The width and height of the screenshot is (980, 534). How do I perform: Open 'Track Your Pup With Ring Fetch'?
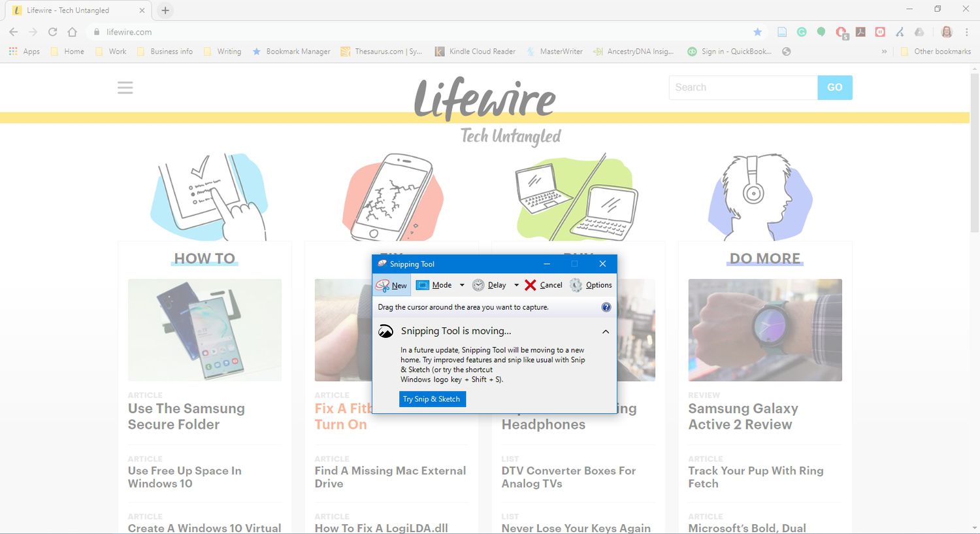pyautogui.click(x=756, y=477)
